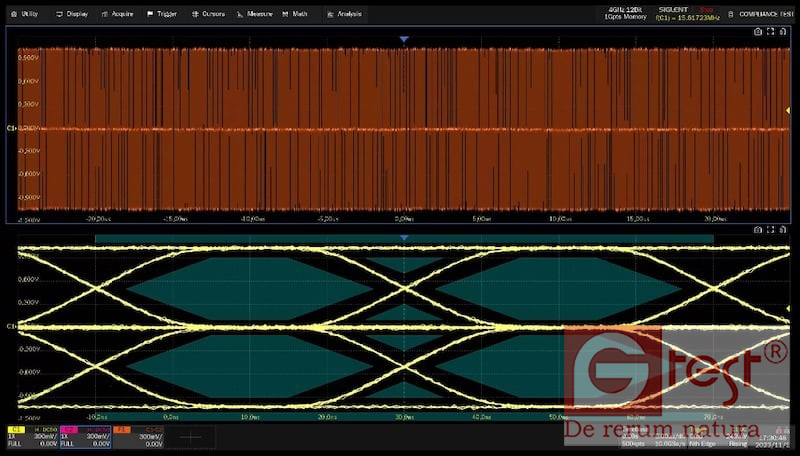
Task: Click the camera icon in upper waveform window
Action: coord(758,32)
